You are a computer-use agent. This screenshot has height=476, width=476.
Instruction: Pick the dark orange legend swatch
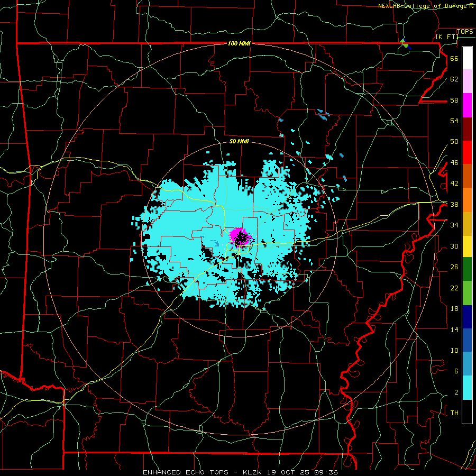click(x=467, y=176)
